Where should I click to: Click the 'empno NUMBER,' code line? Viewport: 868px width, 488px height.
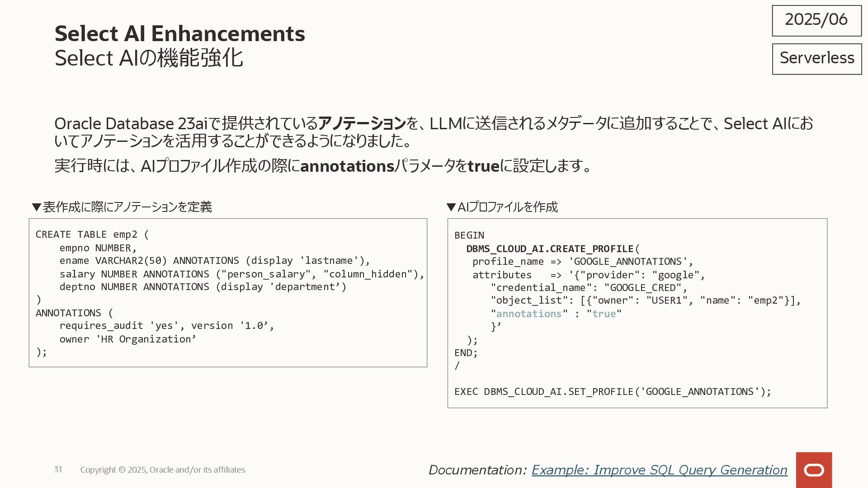[x=98, y=248]
